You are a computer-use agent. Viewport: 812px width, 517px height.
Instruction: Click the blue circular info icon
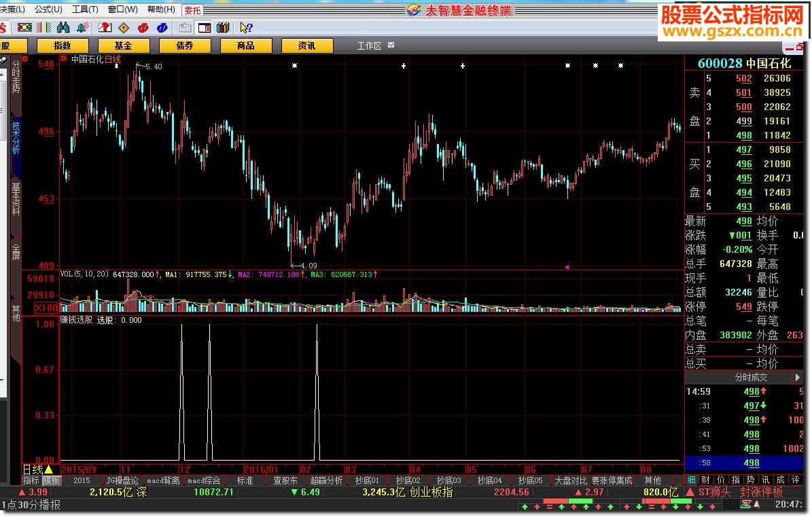(x=162, y=27)
